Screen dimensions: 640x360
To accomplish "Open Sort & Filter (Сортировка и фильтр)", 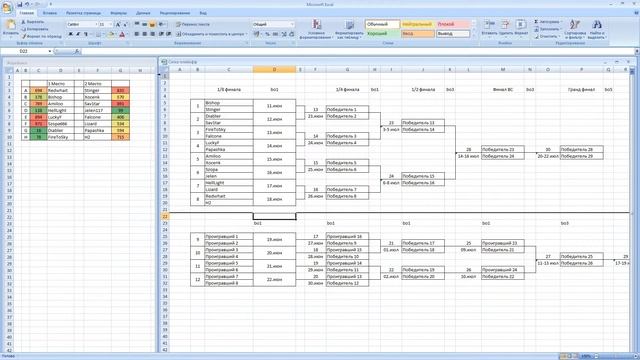I will (575, 29).
